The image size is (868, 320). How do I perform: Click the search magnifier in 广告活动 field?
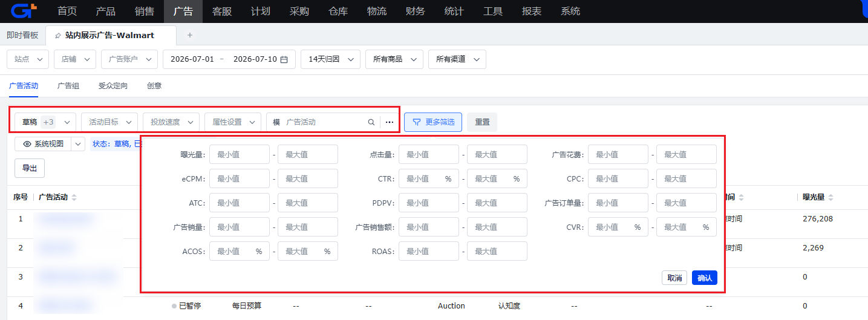point(371,122)
